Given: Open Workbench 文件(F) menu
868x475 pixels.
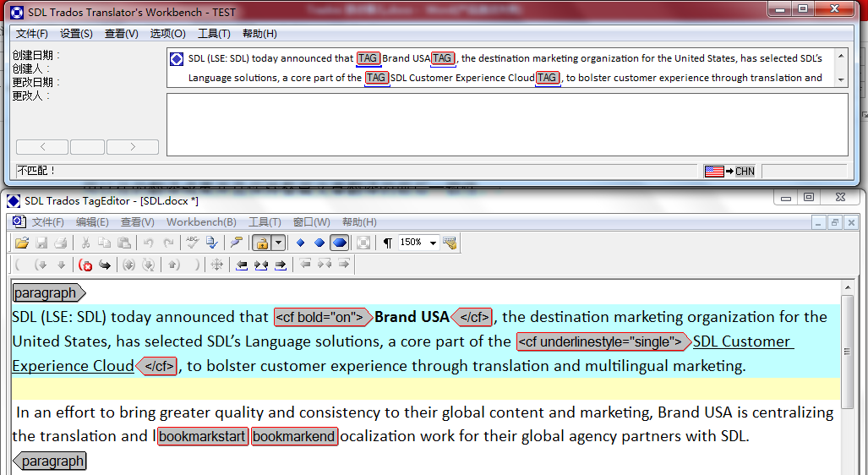Looking at the screenshot, I should tap(31, 34).
